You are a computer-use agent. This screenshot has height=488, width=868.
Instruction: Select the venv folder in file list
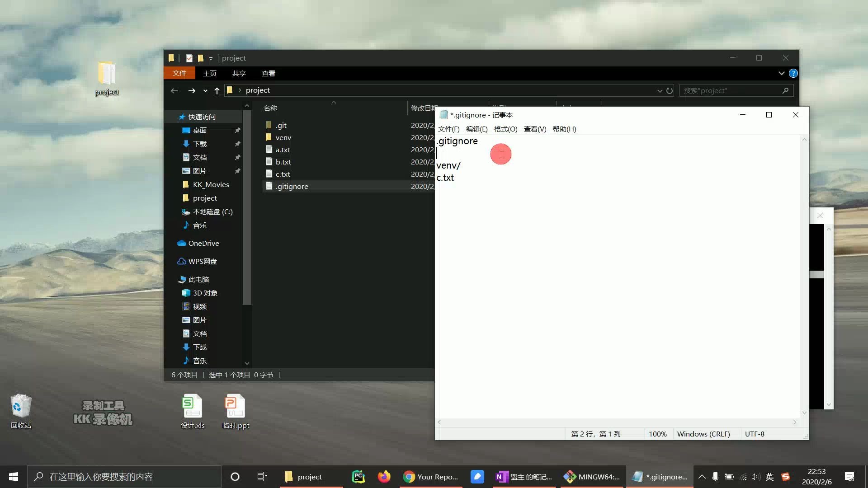[283, 138]
